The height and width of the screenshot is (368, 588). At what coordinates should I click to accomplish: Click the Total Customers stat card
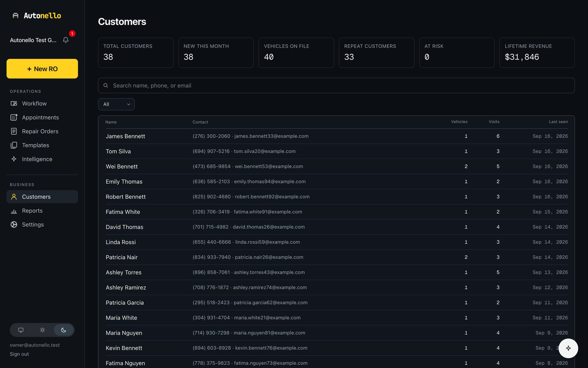coord(136,53)
